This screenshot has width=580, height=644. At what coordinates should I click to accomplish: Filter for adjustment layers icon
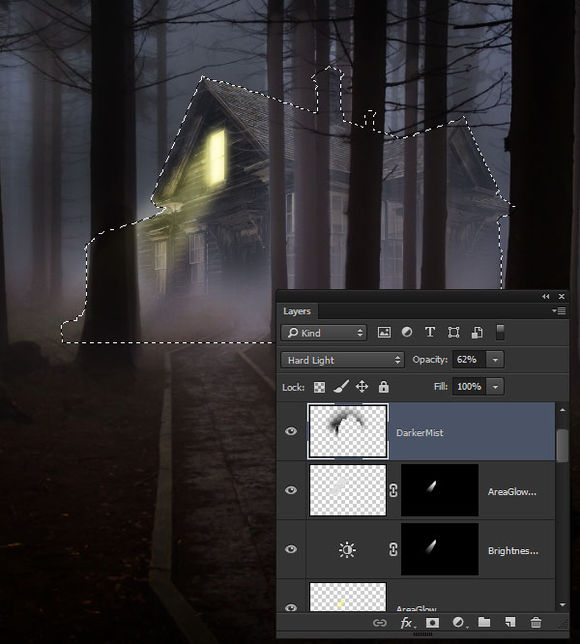407,332
